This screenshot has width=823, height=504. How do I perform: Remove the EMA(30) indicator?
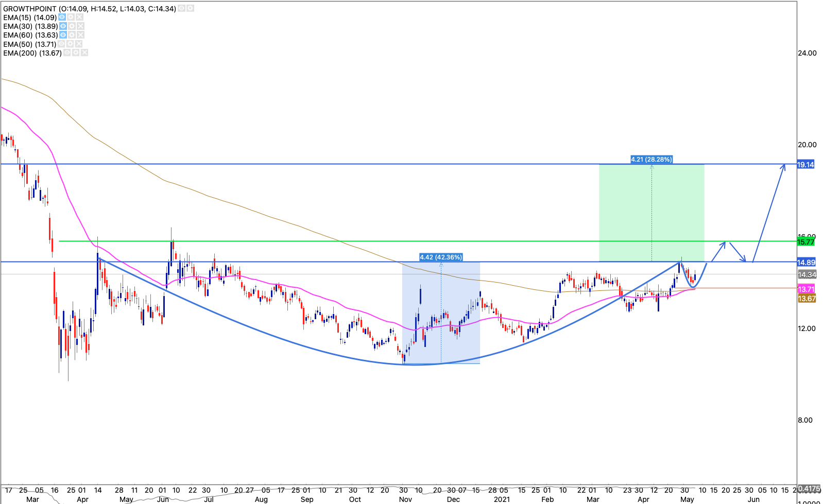pos(81,26)
